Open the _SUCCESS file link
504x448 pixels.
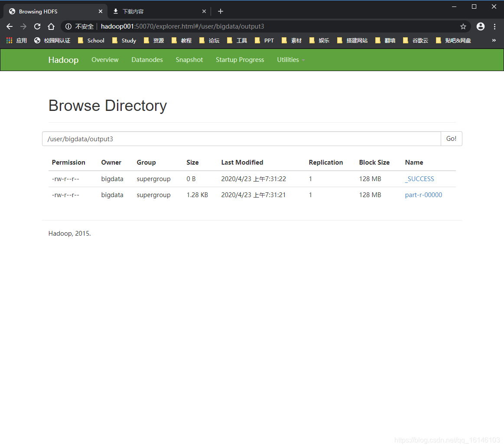pyautogui.click(x=419, y=179)
